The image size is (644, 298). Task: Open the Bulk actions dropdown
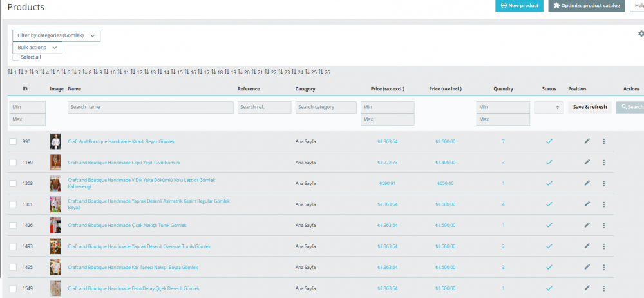click(37, 48)
